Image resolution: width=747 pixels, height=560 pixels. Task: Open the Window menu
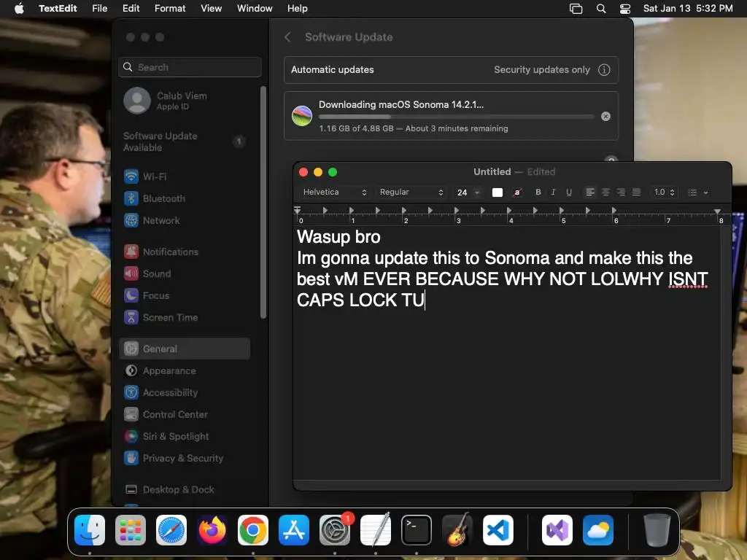tap(255, 8)
